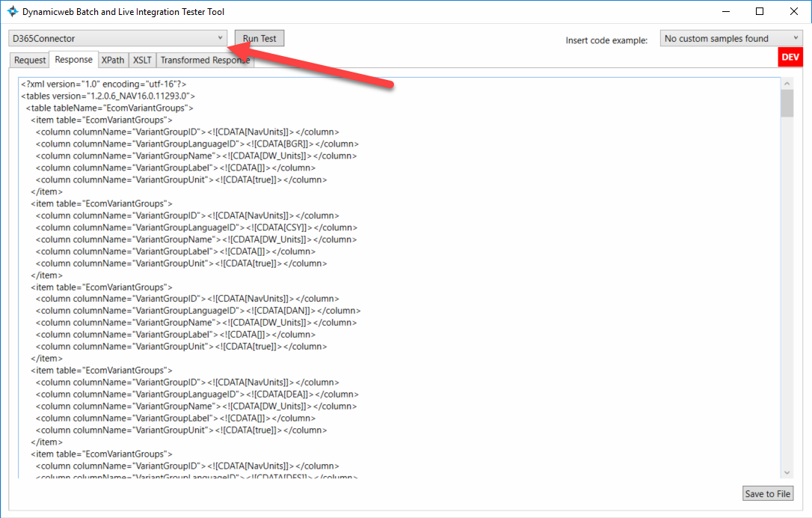The height and width of the screenshot is (518, 812).
Task: Show the Transformed Response tab
Action: 205,61
